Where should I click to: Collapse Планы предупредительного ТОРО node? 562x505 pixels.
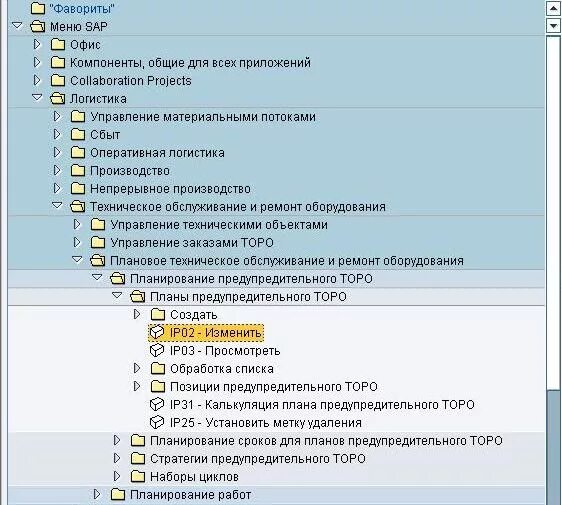pos(118,295)
